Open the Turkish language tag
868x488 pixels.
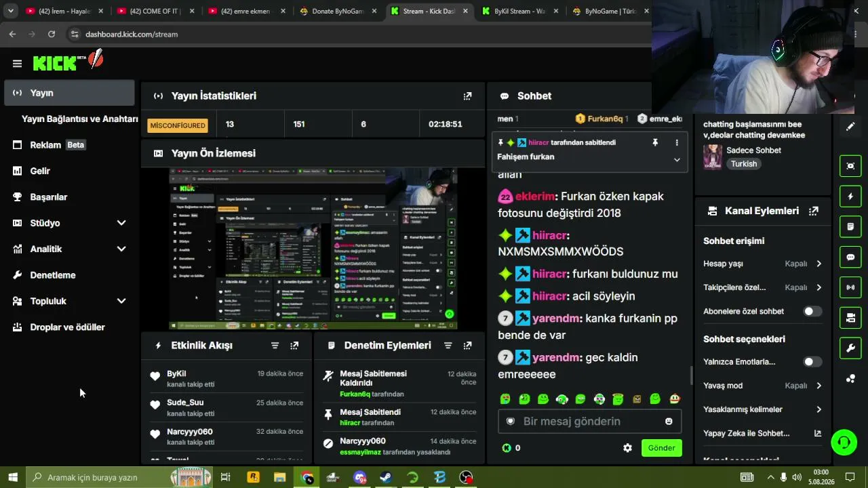[743, 164]
